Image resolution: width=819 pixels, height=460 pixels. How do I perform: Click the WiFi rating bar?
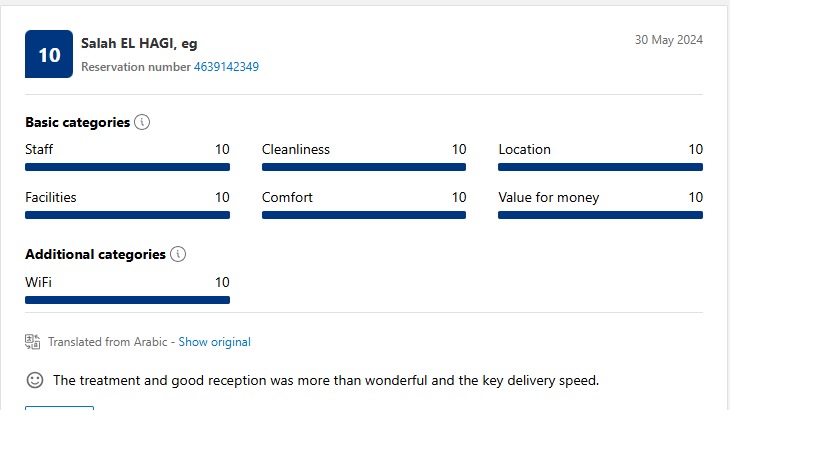click(x=127, y=300)
